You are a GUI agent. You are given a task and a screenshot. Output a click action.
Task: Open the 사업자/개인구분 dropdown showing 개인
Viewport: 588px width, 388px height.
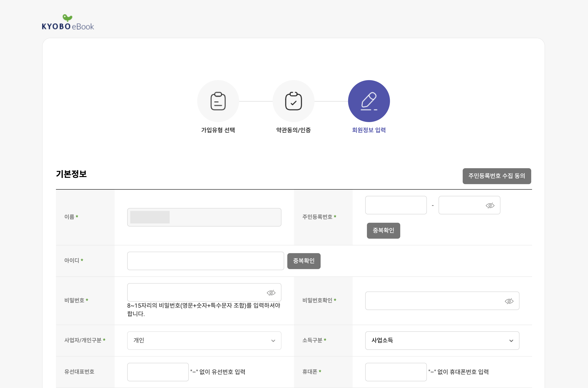(x=204, y=340)
